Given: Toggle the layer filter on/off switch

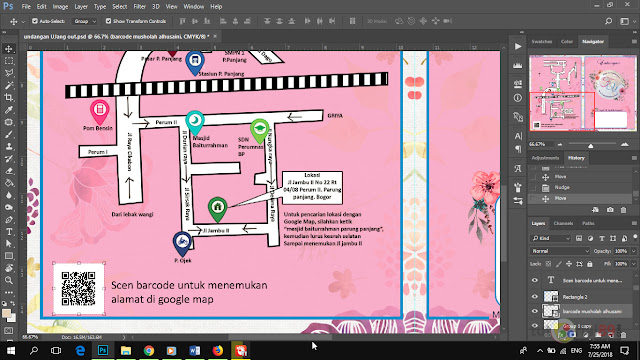Looking at the screenshot, I should pos(635,237).
